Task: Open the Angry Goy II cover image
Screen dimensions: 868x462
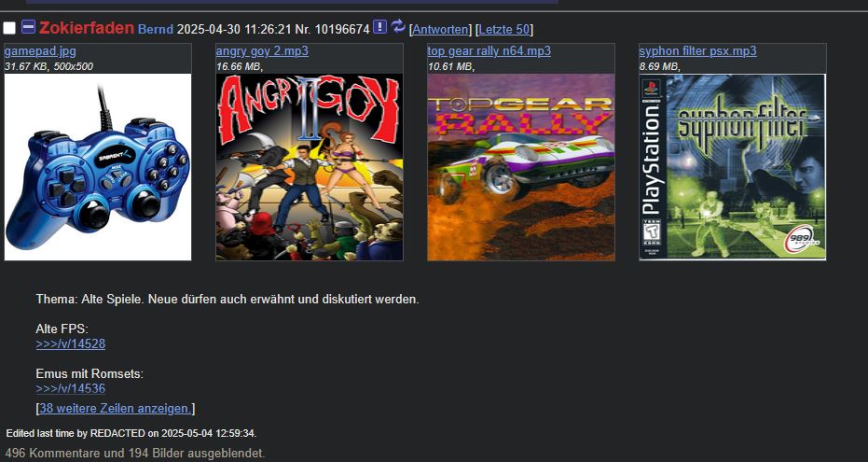Action: (x=310, y=167)
